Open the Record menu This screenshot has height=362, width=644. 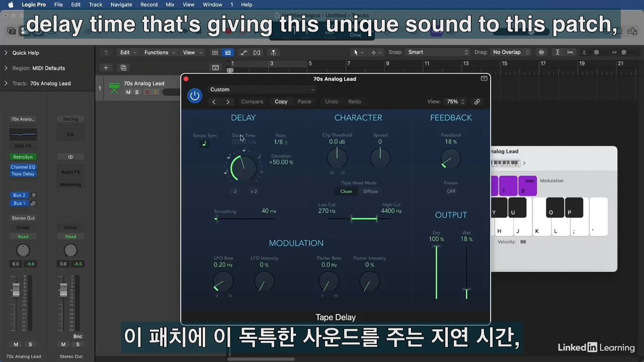149,5
